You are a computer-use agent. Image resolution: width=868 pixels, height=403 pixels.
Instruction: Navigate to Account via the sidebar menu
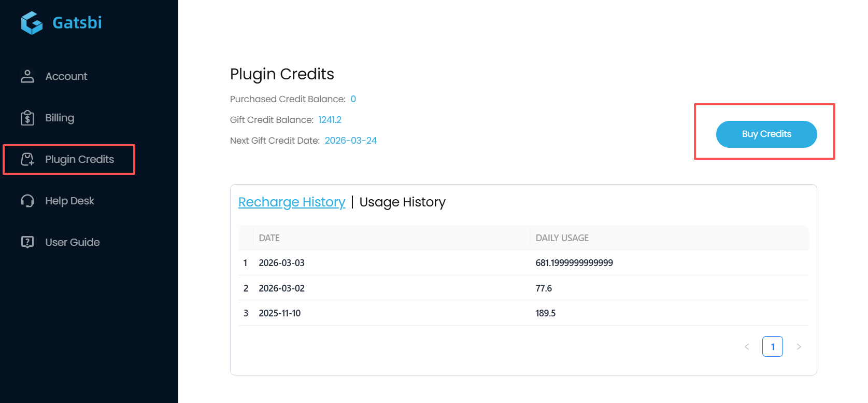tap(66, 76)
